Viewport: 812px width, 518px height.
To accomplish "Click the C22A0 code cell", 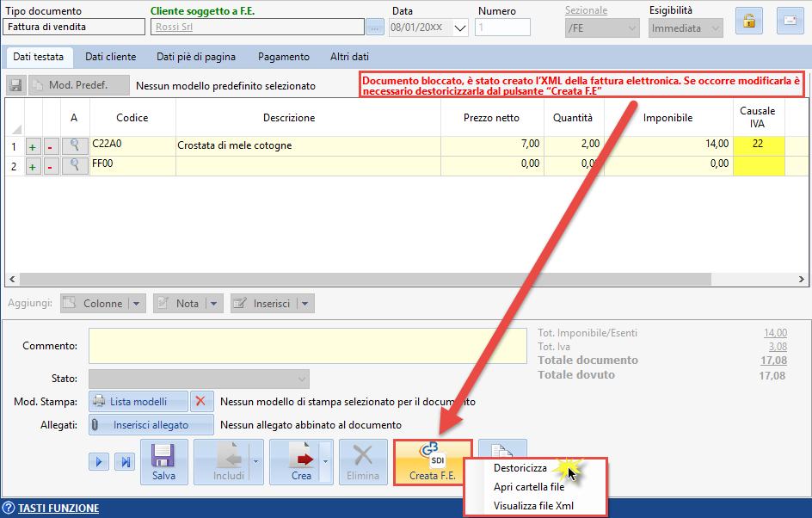I will (x=133, y=146).
